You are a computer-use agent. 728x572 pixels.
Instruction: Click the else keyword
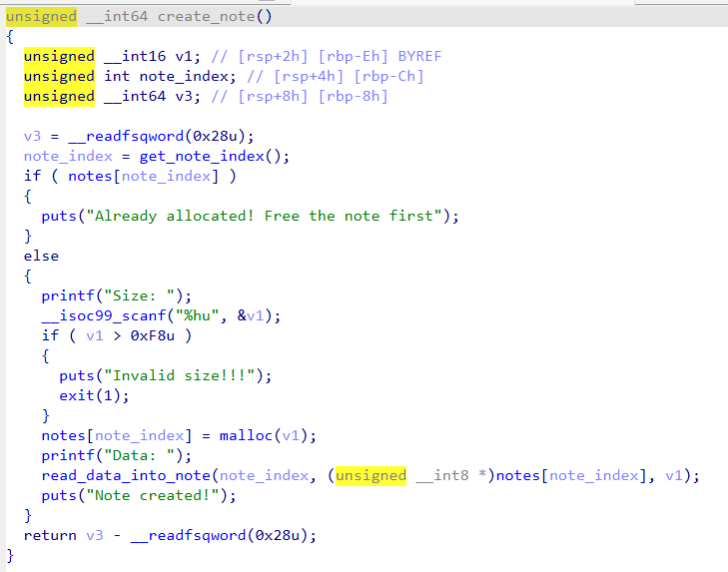[x=41, y=256]
